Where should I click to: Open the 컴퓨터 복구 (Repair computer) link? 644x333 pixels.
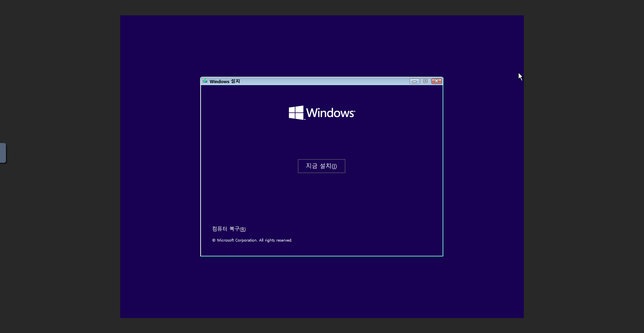pyautogui.click(x=229, y=229)
